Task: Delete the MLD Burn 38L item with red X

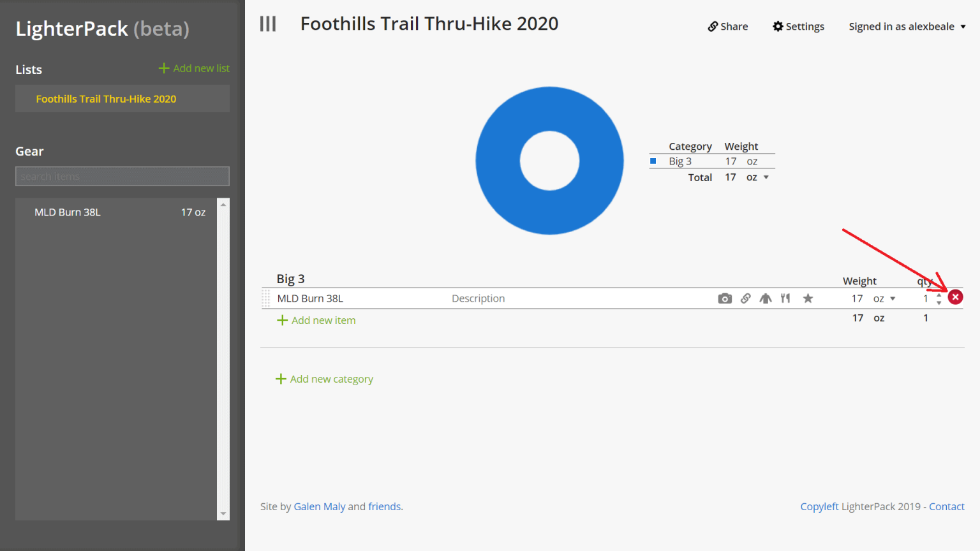Action: (x=955, y=297)
